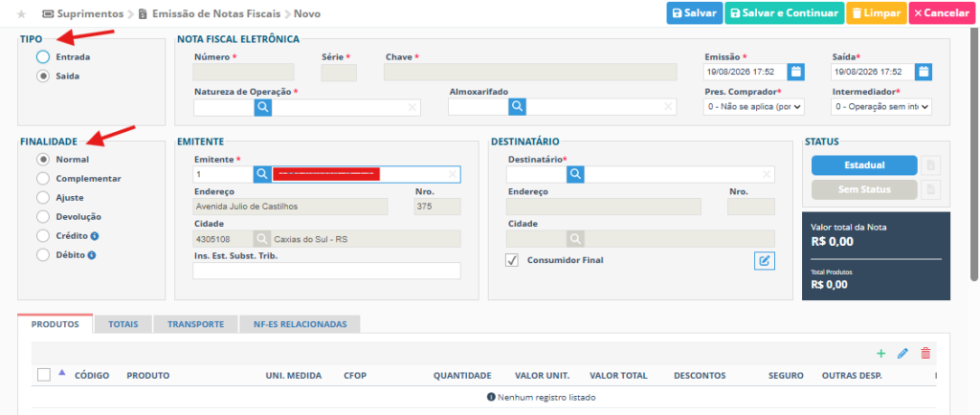Click Destinatário code input field
Screen dimensions: 980x415
pos(536,174)
